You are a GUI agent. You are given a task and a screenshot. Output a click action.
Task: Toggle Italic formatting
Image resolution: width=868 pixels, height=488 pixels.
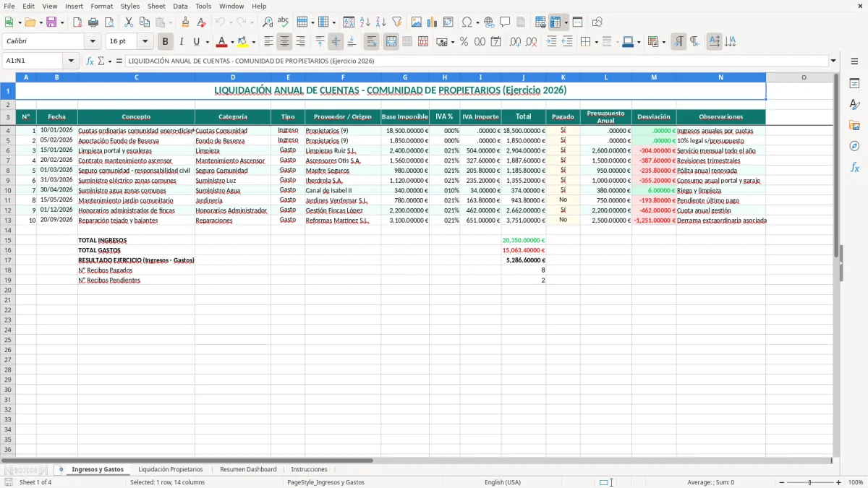181,42
